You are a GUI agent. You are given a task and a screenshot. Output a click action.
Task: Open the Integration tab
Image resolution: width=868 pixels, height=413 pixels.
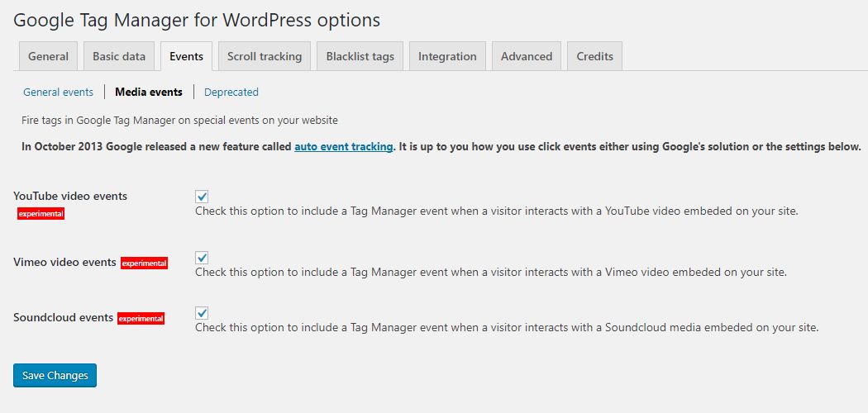point(447,56)
